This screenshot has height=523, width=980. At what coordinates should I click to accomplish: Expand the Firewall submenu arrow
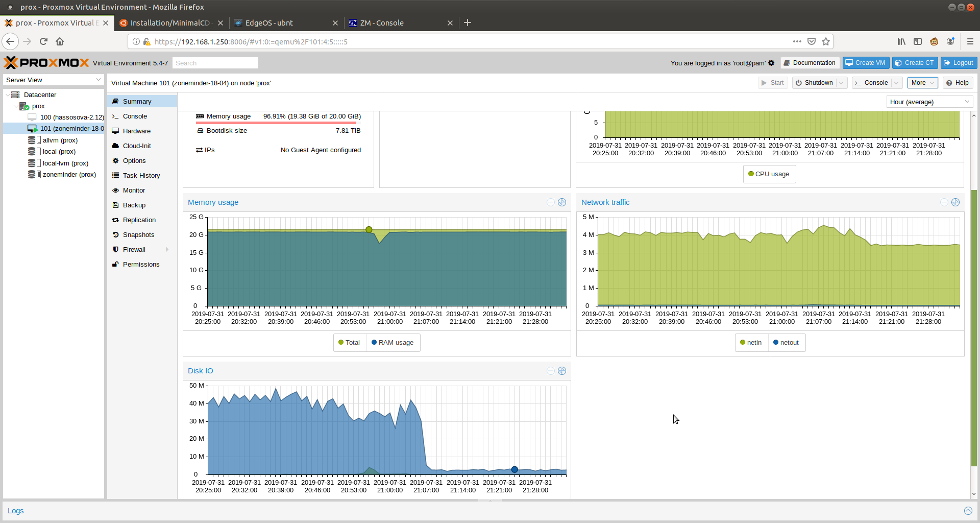click(167, 250)
